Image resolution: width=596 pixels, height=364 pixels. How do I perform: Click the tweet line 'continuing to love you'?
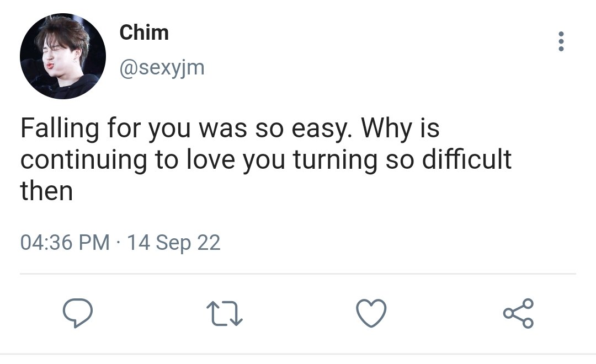(265, 159)
